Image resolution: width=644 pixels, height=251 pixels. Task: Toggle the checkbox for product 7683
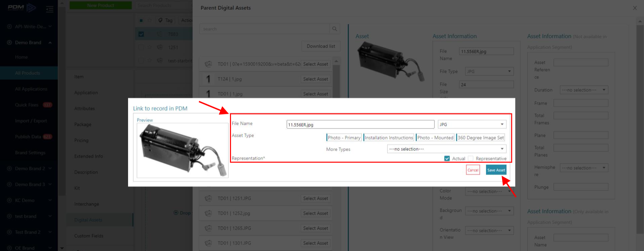point(141,34)
